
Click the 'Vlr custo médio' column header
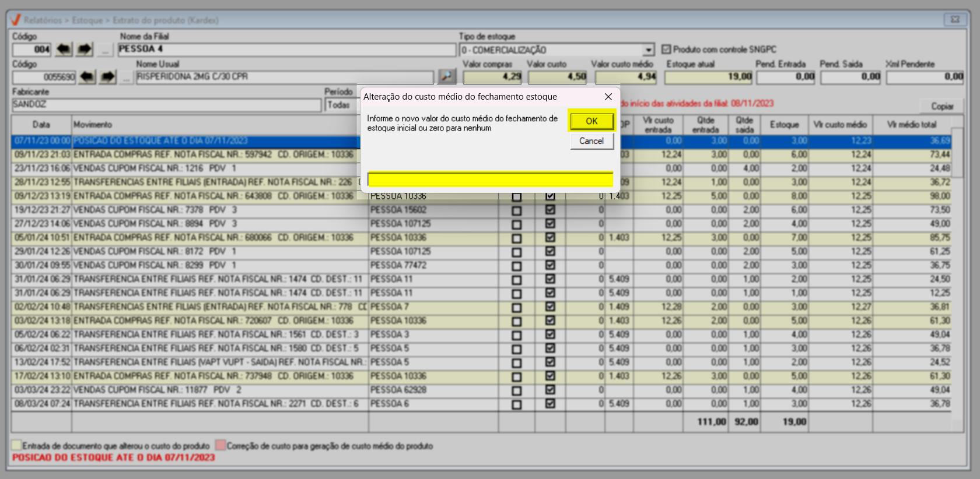[x=839, y=125]
